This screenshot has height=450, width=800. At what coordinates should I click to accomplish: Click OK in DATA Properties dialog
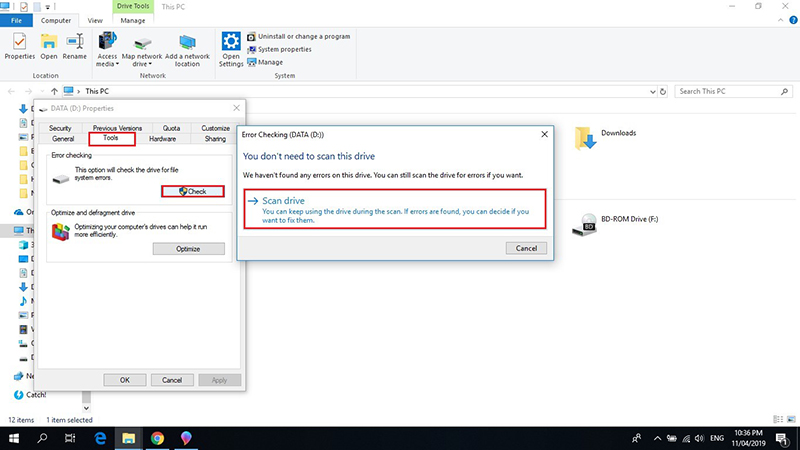125,380
